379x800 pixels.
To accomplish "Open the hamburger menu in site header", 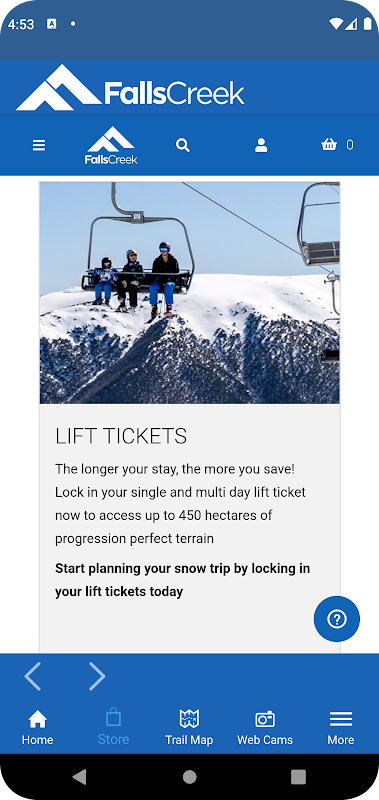I will click(39, 145).
